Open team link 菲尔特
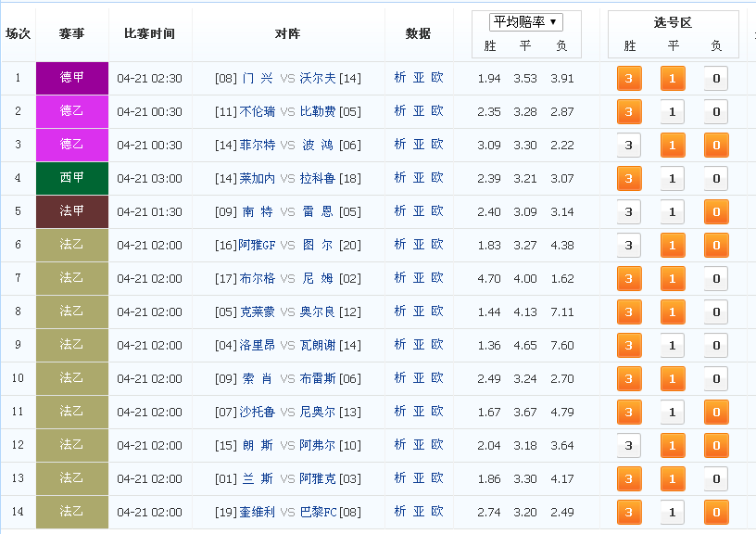 tap(258, 145)
